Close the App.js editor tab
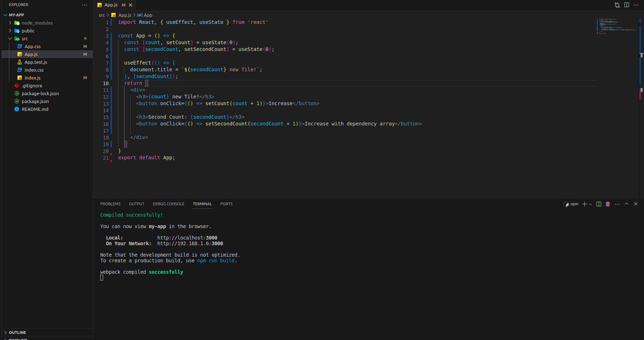The image size is (644, 340). (x=131, y=5)
